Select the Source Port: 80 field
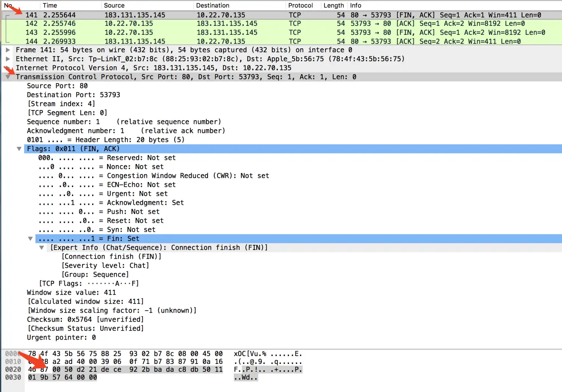The image size is (562, 392). click(x=57, y=86)
